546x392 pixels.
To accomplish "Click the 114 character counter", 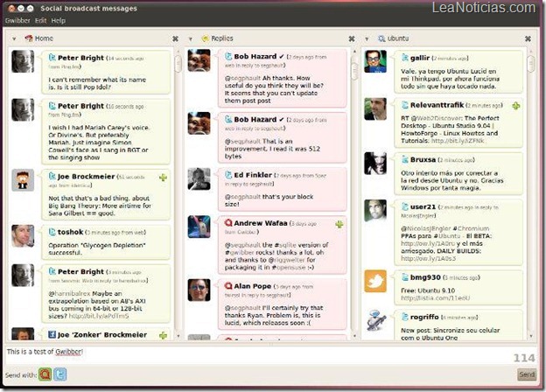I will point(524,358).
